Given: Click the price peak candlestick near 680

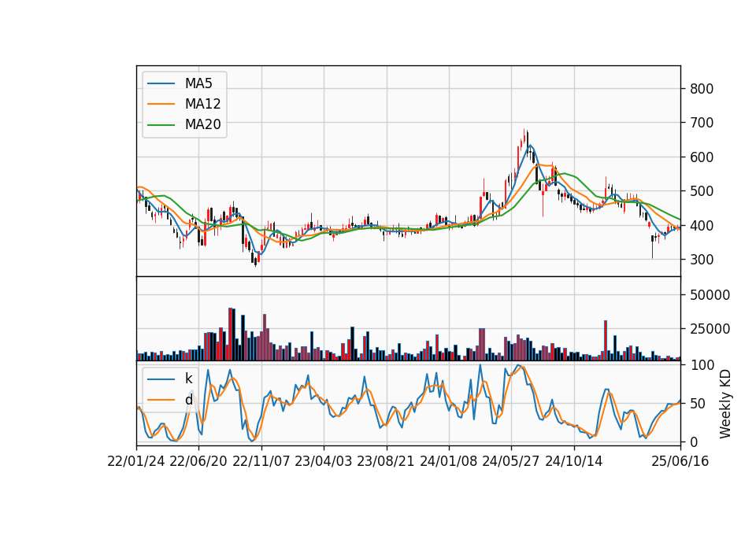Looking at the screenshot, I should (524, 136).
